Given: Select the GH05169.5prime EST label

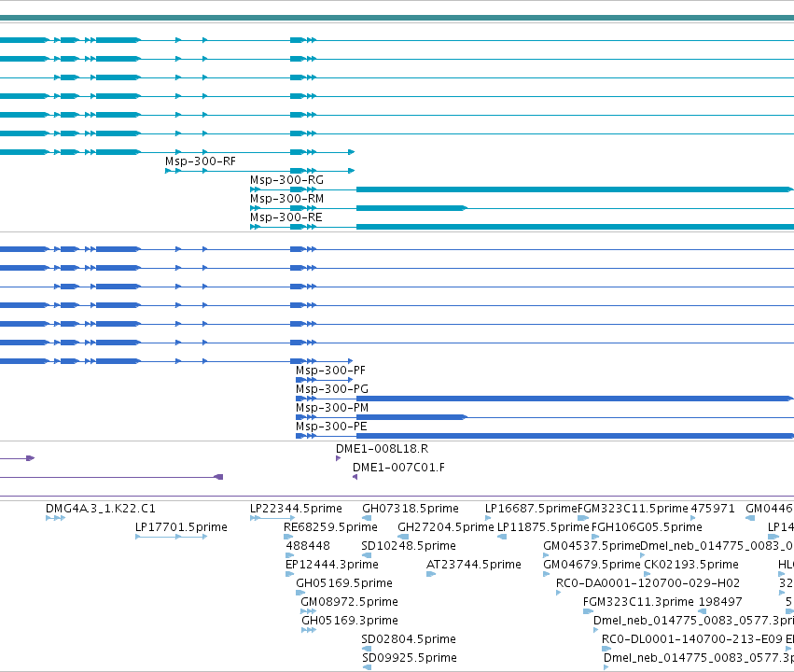Looking at the screenshot, I should pyautogui.click(x=344, y=584).
